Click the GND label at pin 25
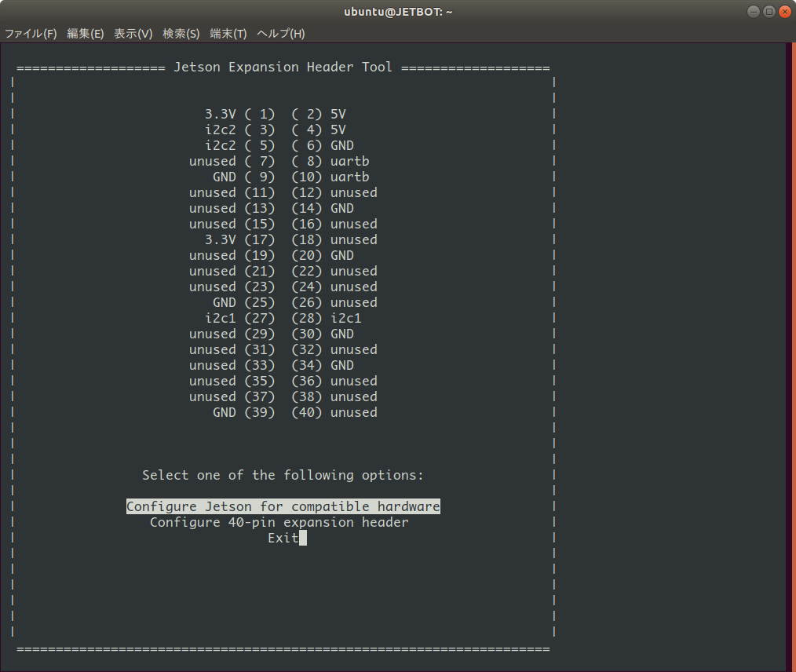Image resolution: width=796 pixels, height=672 pixels. click(x=225, y=303)
